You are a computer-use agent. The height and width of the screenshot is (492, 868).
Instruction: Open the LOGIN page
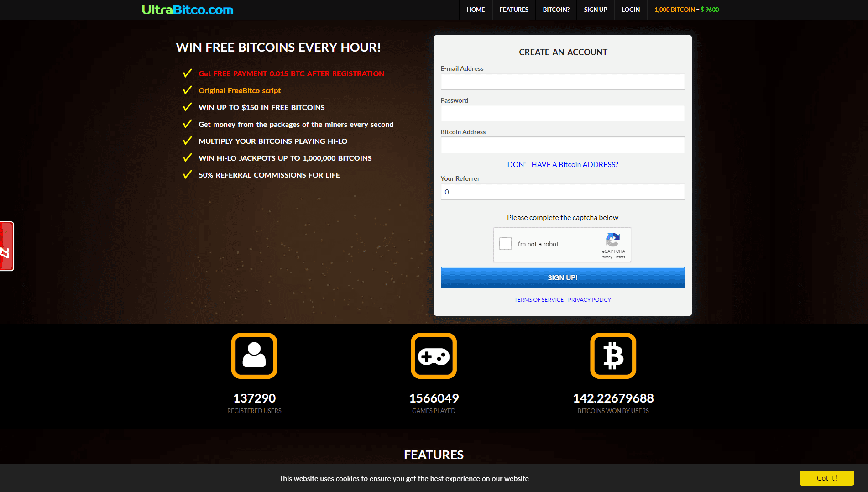pos(630,10)
